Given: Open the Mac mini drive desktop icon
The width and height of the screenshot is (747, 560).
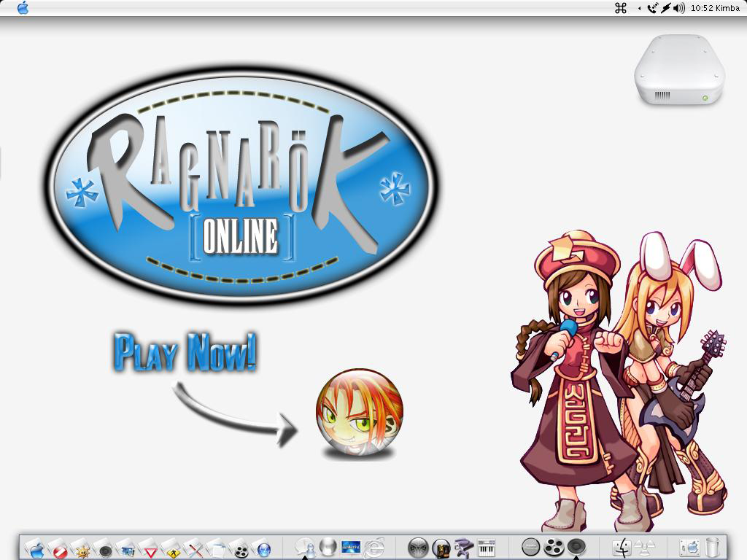Looking at the screenshot, I should (x=679, y=70).
